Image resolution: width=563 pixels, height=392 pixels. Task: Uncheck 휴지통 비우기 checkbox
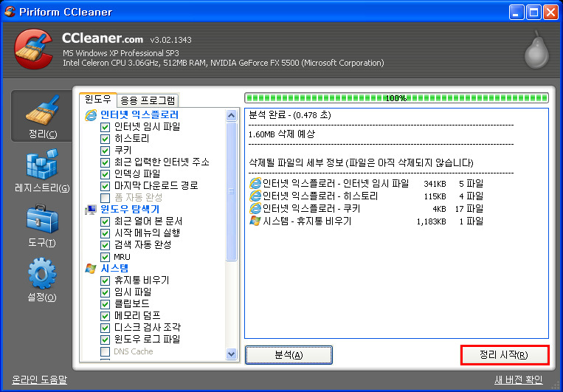[105, 281]
